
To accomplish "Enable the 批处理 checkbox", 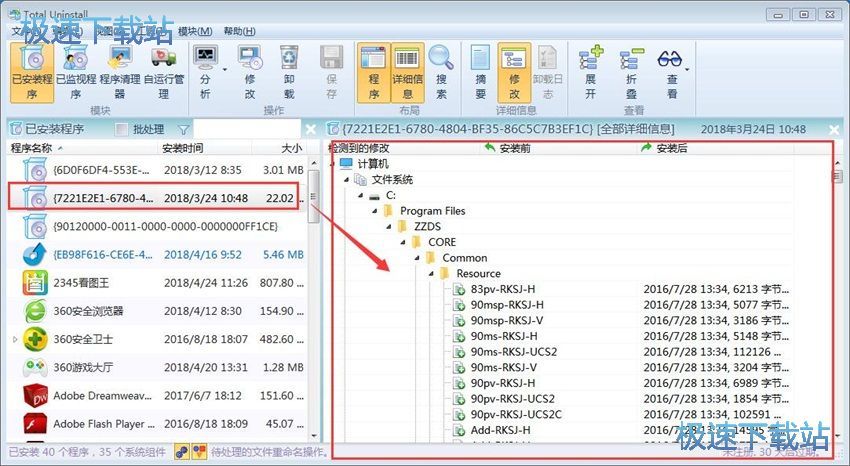I will click(x=122, y=130).
